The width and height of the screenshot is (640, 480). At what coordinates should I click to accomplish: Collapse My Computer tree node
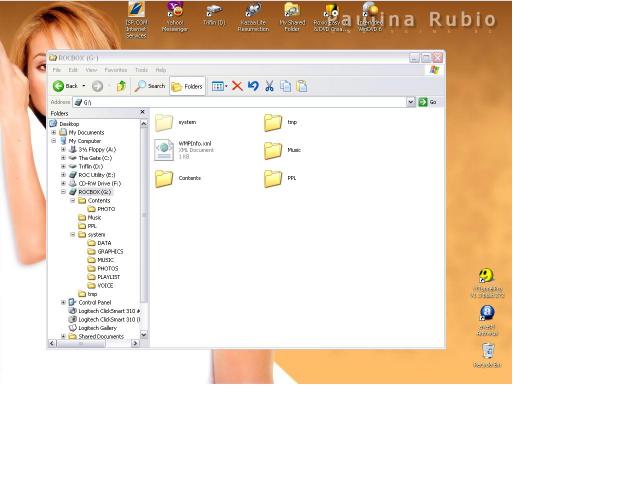pyautogui.click(x=53, y=141)
